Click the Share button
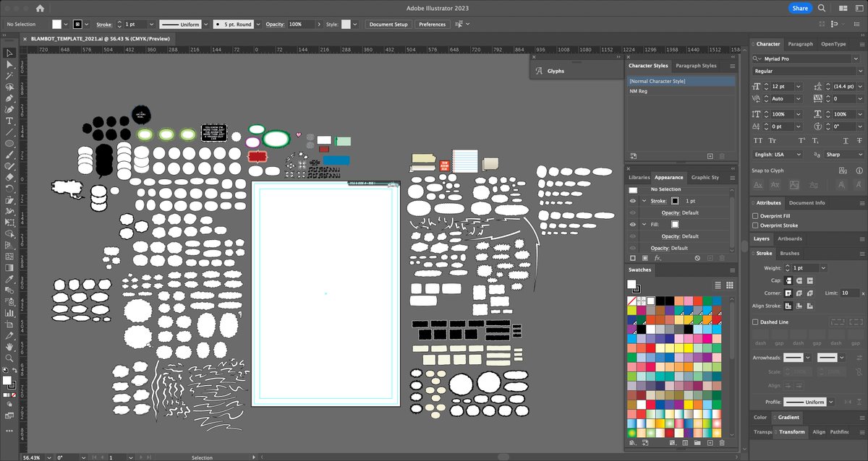Screen dimensions: 868x461 (800, 8)
